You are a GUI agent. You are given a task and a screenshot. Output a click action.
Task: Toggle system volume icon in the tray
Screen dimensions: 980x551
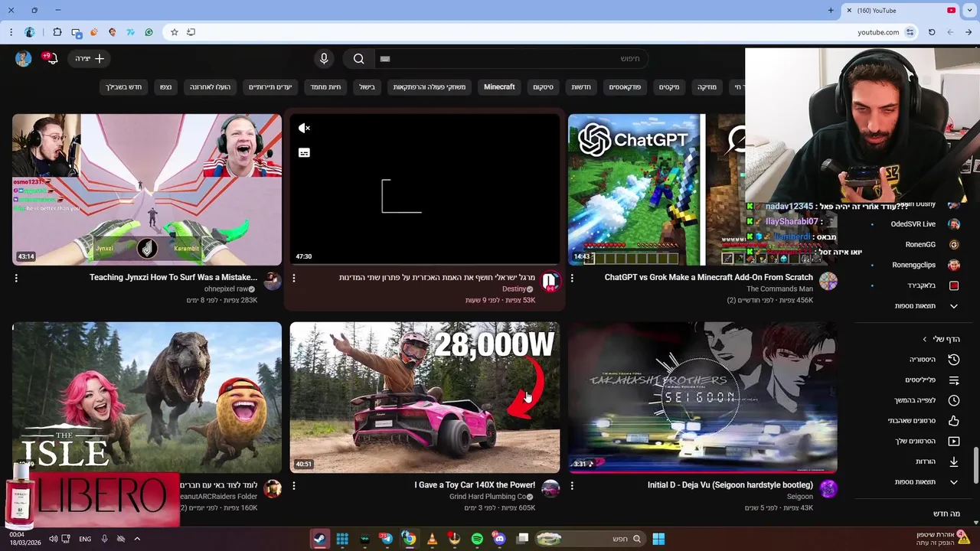tap(53, 539)
